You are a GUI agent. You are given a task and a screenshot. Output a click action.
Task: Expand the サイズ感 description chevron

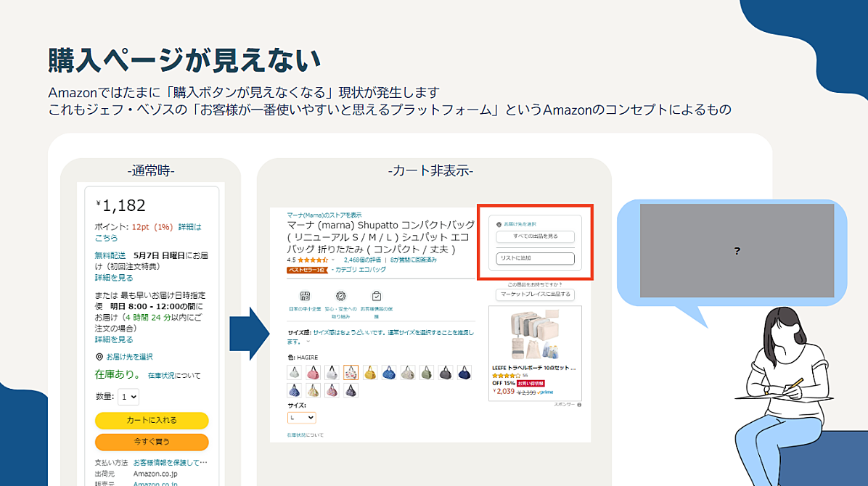tap(308, 342)
